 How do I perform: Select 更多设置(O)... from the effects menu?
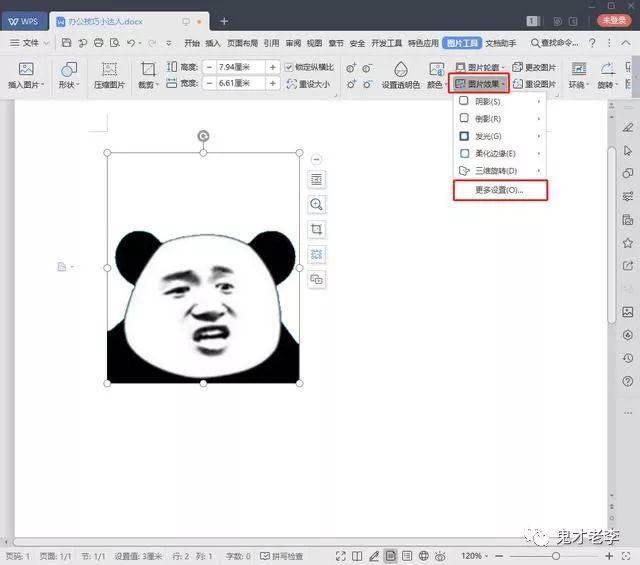click(x=499, y=189)
